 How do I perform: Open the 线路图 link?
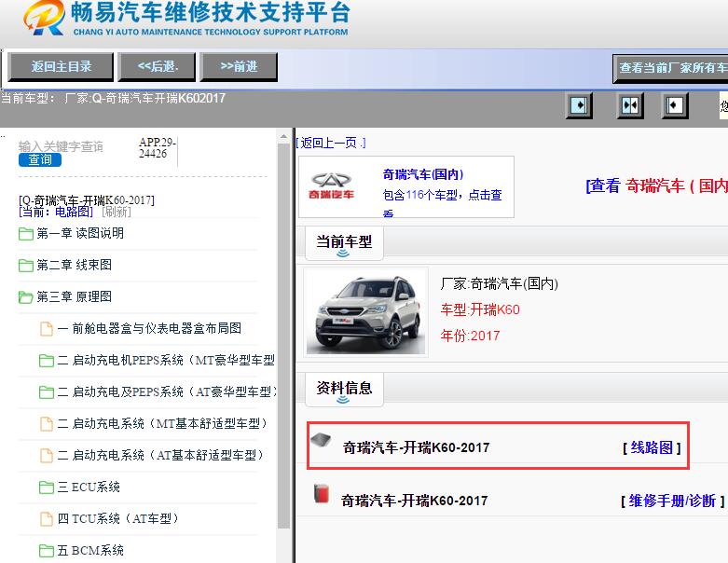652,447
